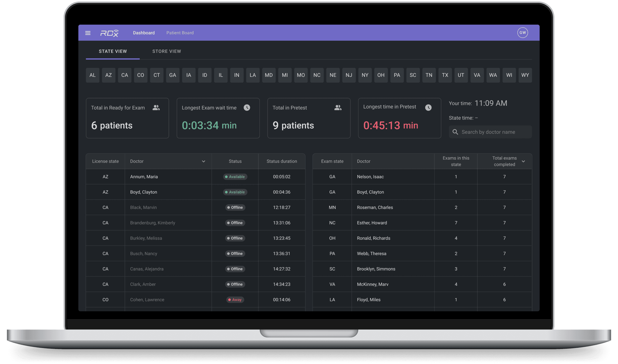Click people icon in Ready for Exam card
Screen dimensions: 618x364
(x=156, y=108)
